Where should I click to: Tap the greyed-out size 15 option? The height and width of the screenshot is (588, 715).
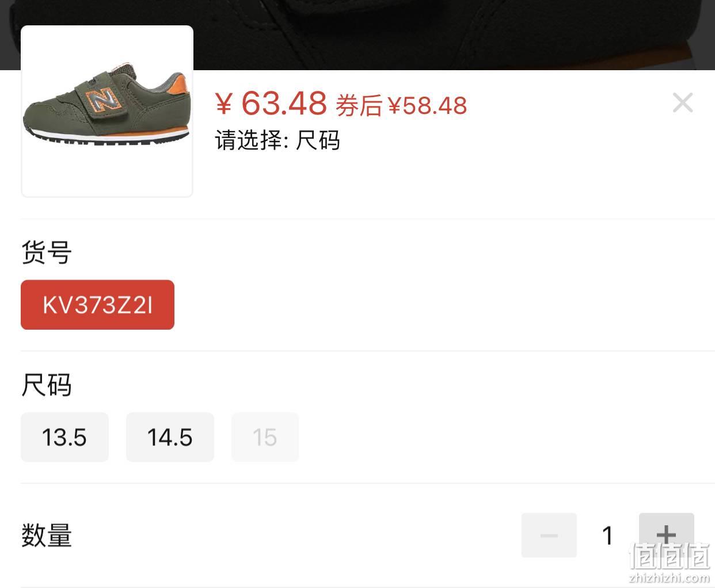pos(265,437)
